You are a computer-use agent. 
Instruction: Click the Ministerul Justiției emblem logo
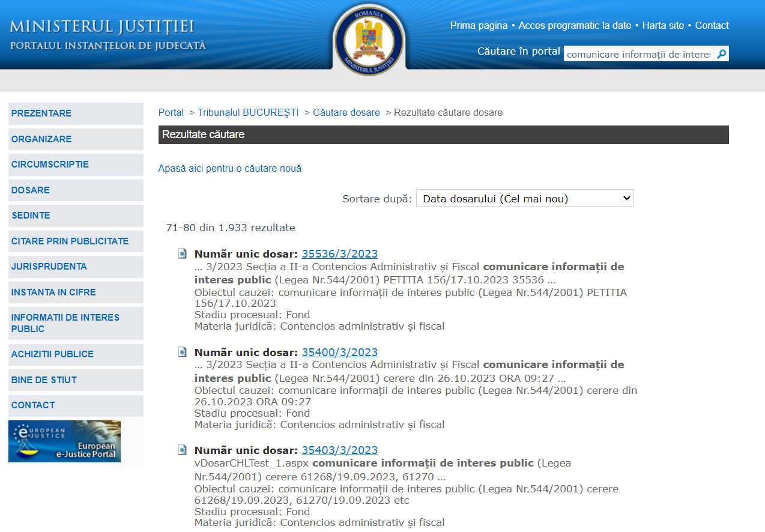[369, 40]
